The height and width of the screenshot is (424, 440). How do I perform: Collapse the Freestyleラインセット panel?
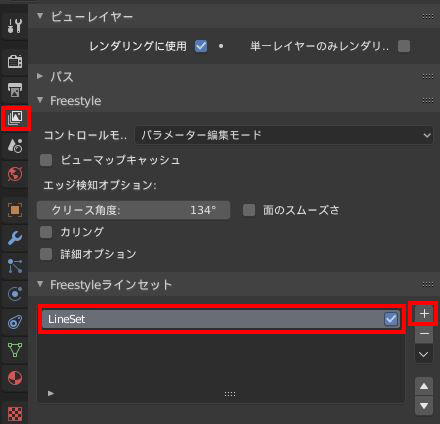point(40,284)
